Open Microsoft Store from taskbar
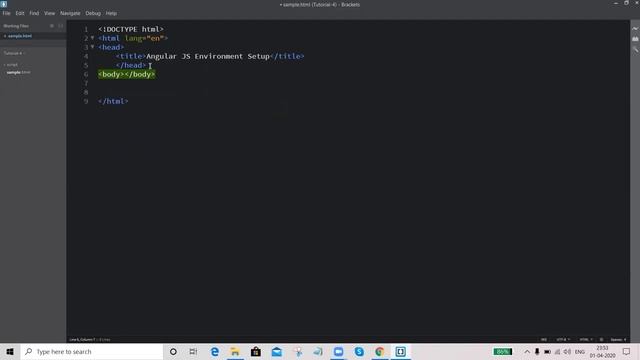640x360 pixels. [256, 351]
